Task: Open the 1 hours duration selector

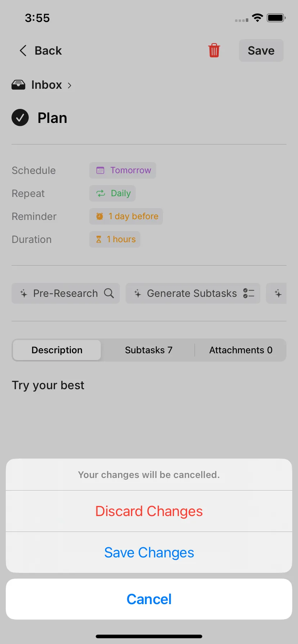Action: click(x=115, y=239)
